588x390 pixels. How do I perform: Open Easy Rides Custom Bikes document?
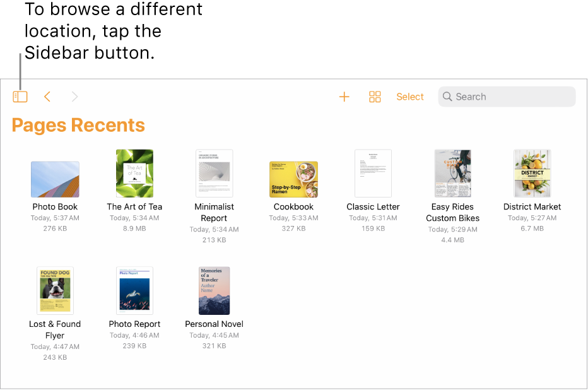tap(453, 174)
